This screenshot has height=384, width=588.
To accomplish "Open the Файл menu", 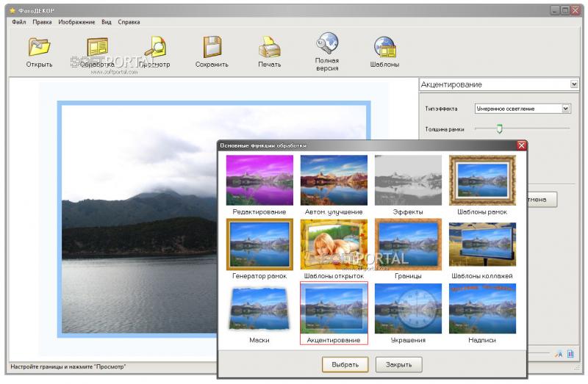I will pos(19,22).
